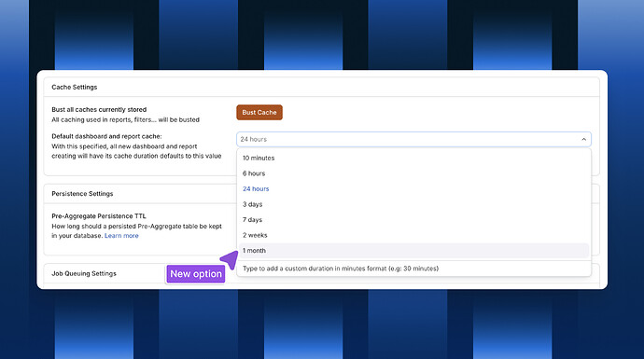Viewport: 644px width, 359px height.
Task: Click the custom duration hint text
Action: [x=341, y=269]
